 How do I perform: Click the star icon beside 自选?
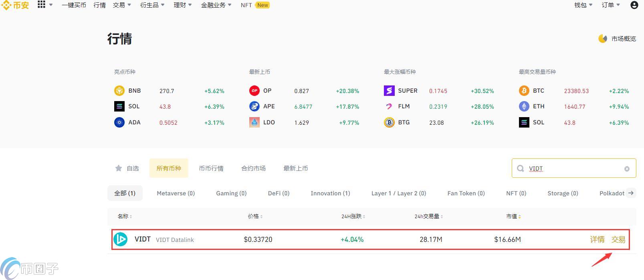[119, 168]
